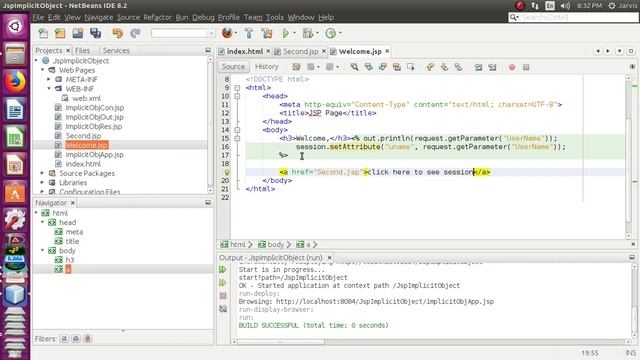Viewport: 640px width, 360px height.
Task: Open the browser selection Firefox icon
Action: 227,33
